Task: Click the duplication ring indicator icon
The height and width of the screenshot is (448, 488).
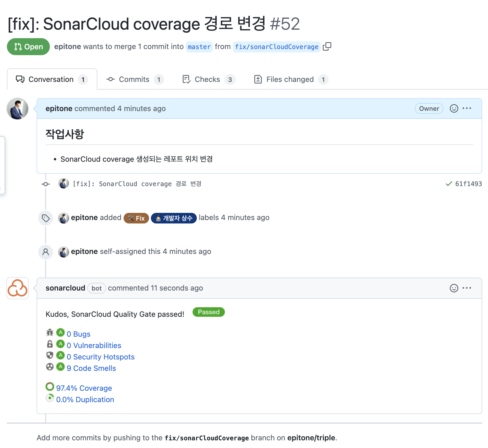Action: point(50,398)
